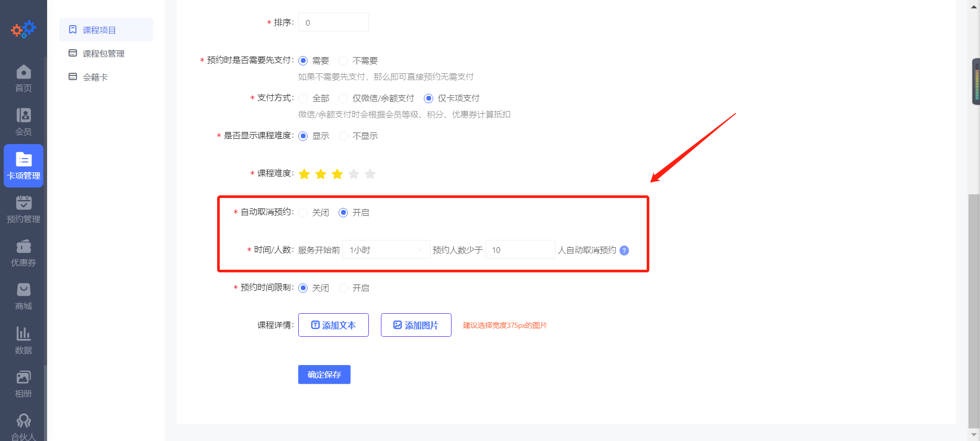Choose 仅微信/余额支付 payment method

[344, 98]
